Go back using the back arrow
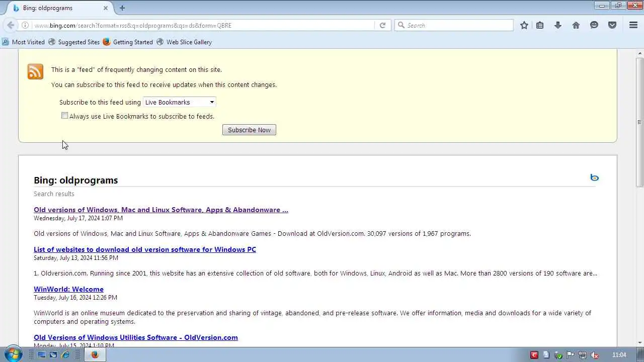This screenshot has width=644, height=362. pos(11,25)
